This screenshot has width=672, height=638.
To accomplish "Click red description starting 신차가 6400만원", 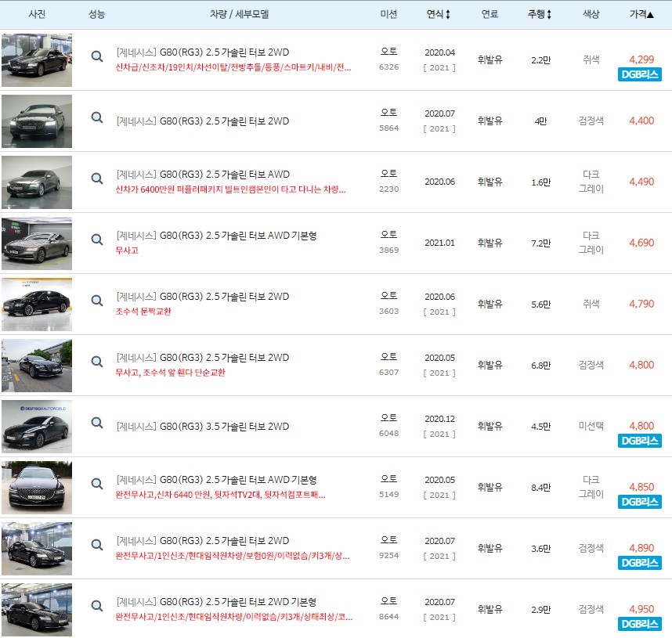I will [x=230, y=189].
